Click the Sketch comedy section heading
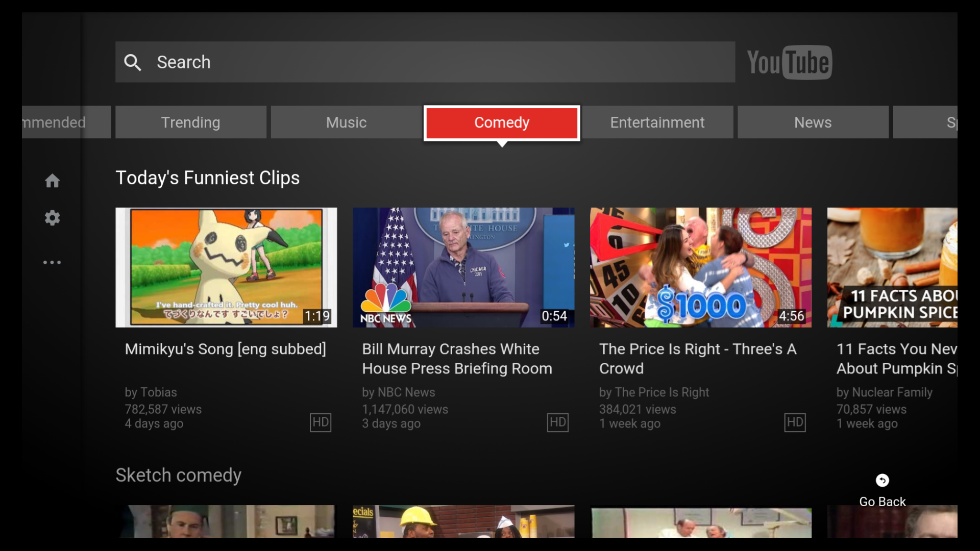The height and width of the screenshot is (551, 980). (178, 475)
